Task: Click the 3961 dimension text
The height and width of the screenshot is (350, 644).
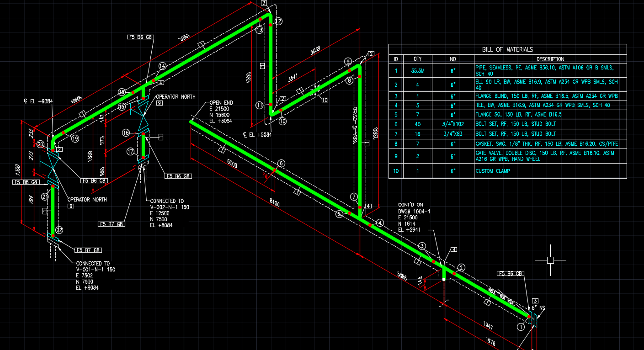Action: [x=184, y=37]
